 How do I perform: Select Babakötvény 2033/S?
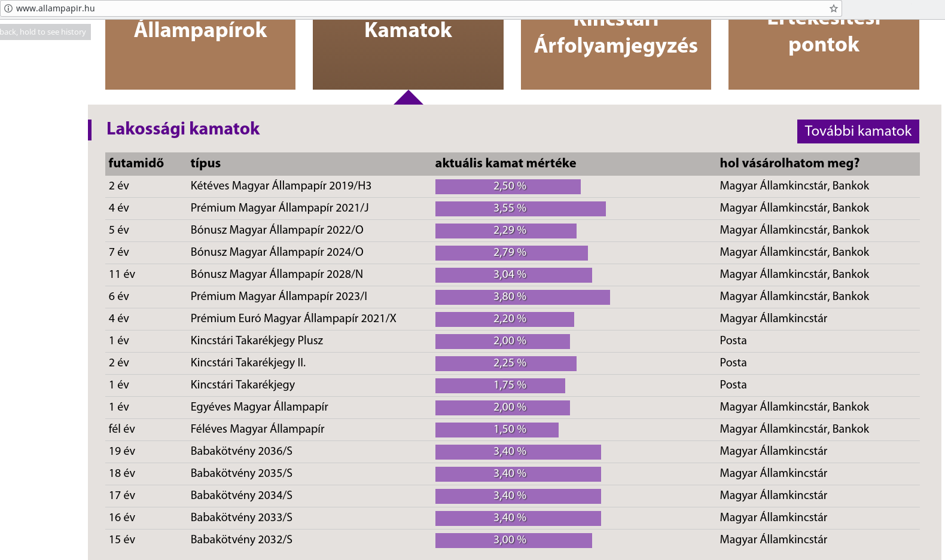pos(242,518)
